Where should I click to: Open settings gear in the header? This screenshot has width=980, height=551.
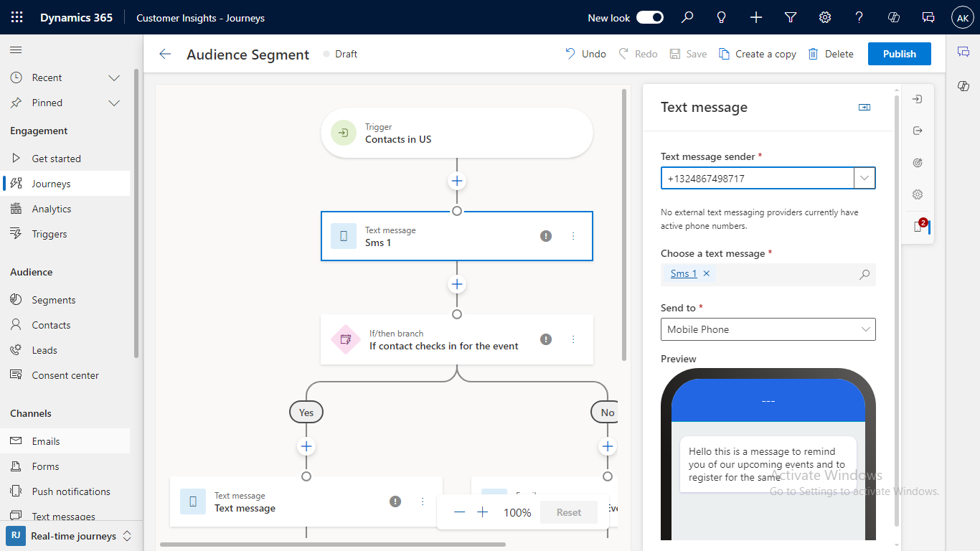[x=825, y=17]
